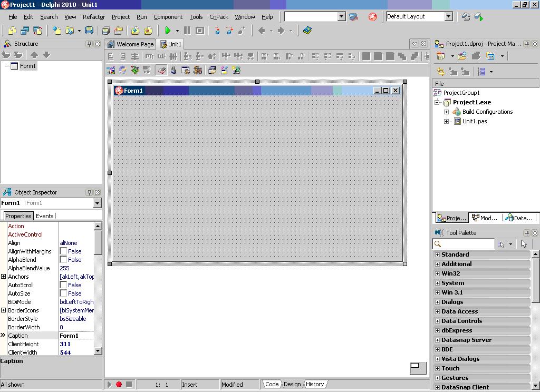Toggle the AutoScroll checkbox
Viewport: 540px width, 392px height.
click(63, 285)
